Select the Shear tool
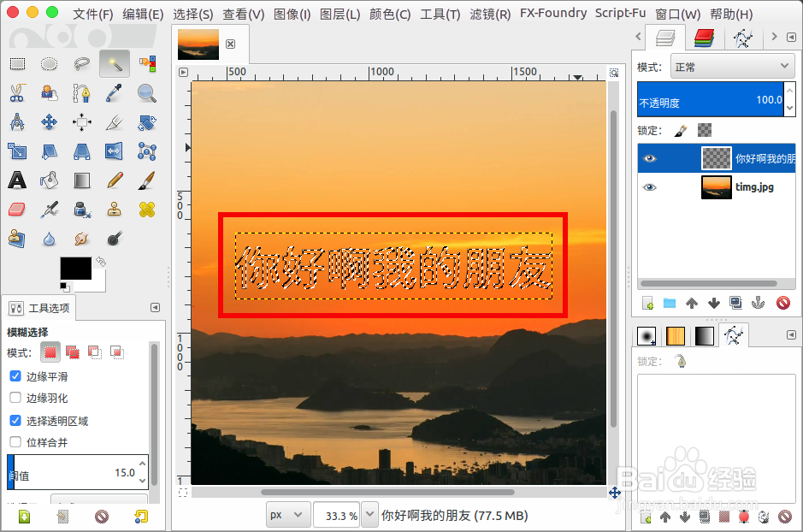The width and height of the screenshot is (803, 532). (x=49, y=151)
